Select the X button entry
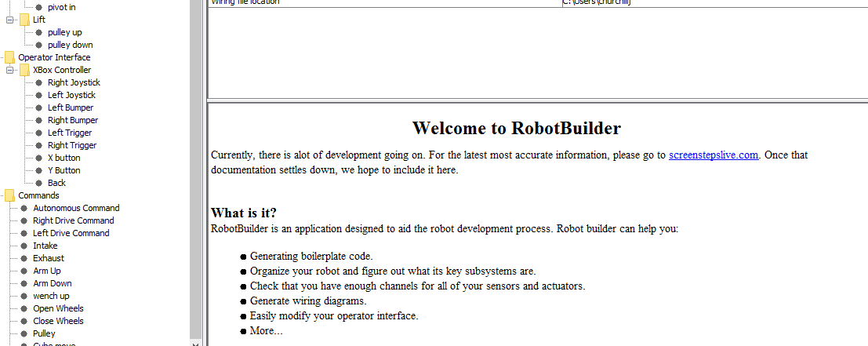This screenshot has height=346, width=868. [x=64, y=158]
